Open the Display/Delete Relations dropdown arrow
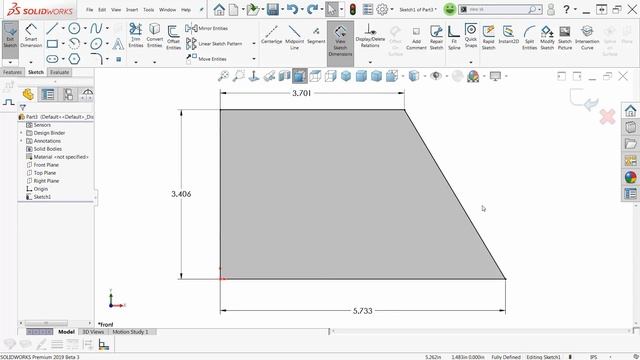 tap(370, 62)
